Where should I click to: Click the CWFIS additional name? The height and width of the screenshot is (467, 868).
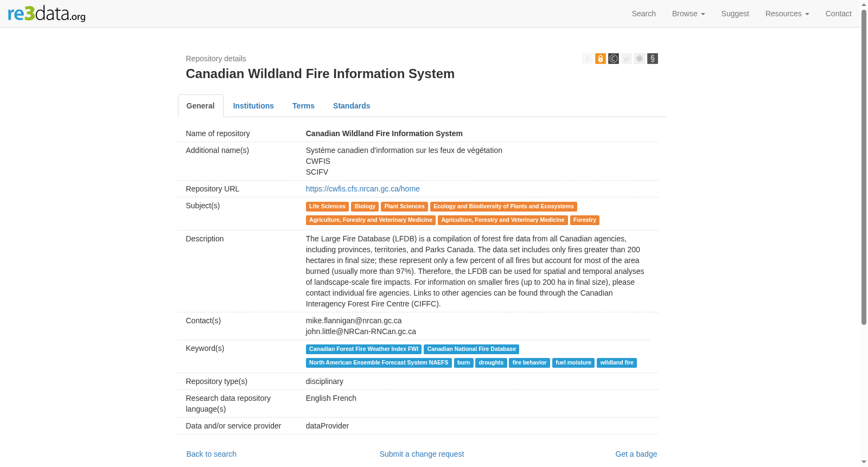pos(318,161)
